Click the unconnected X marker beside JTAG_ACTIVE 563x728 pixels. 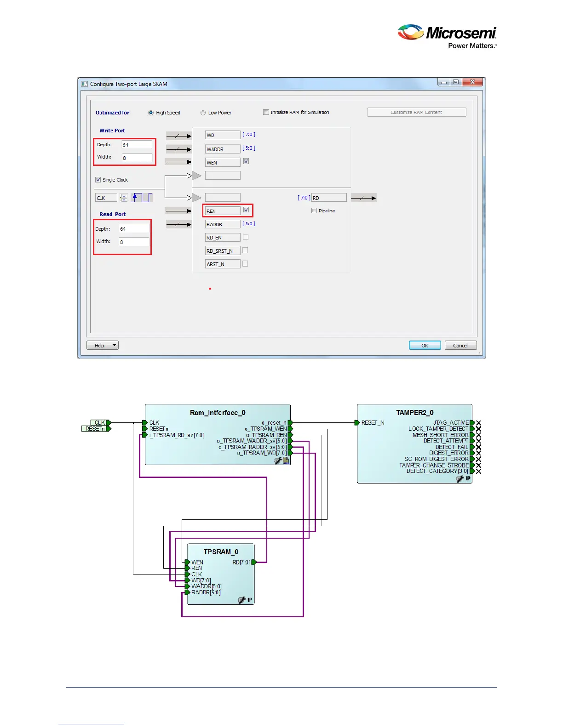coord(478,423)
